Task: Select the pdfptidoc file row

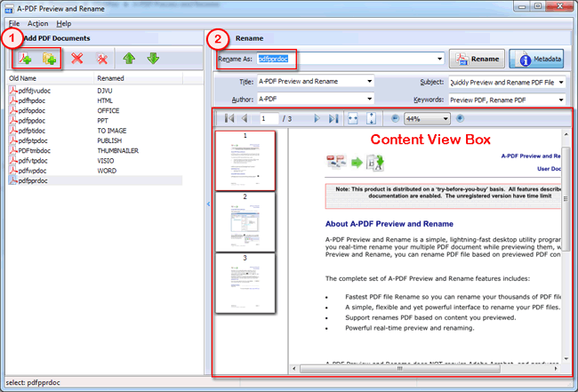Action: 95,131
